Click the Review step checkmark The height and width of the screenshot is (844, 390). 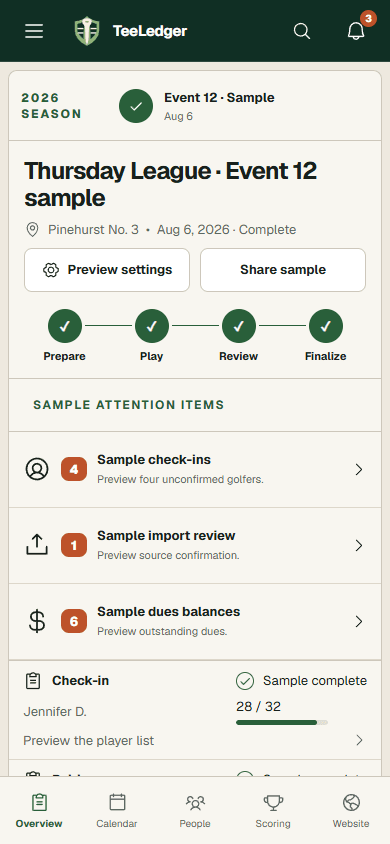(x=239, y=326)
